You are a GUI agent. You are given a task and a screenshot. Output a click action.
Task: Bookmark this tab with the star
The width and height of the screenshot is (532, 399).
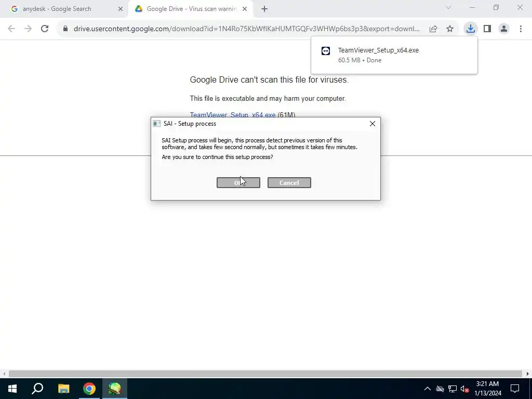pos(450,29)
